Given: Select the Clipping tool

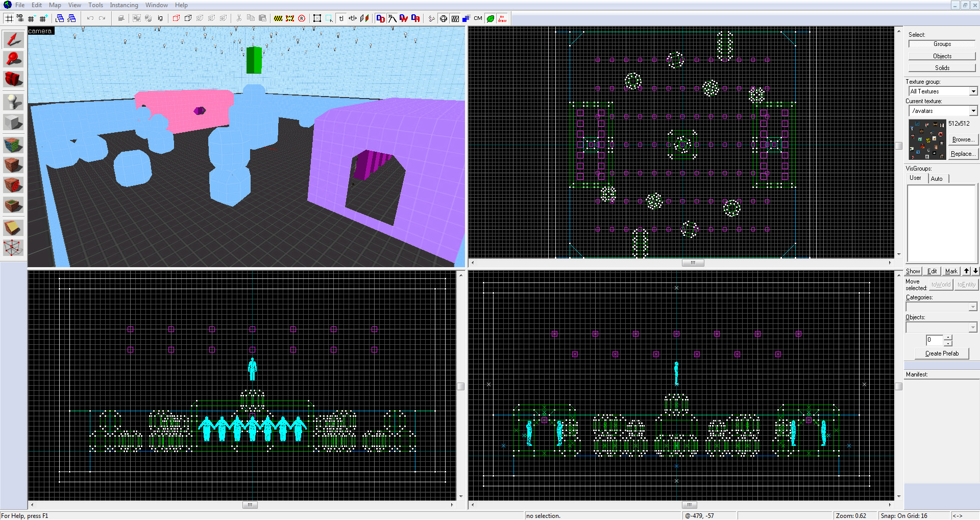Looking at the screenshot, I should click(13, 227).
